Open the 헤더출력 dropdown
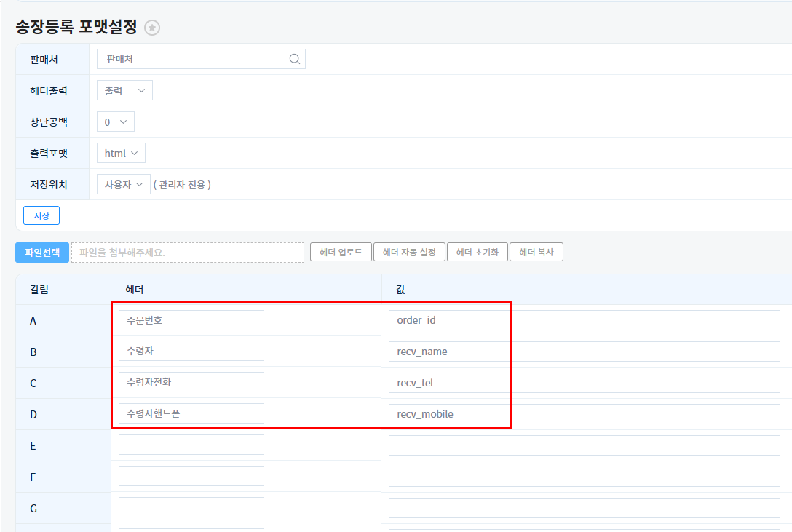 pos(124,90)
